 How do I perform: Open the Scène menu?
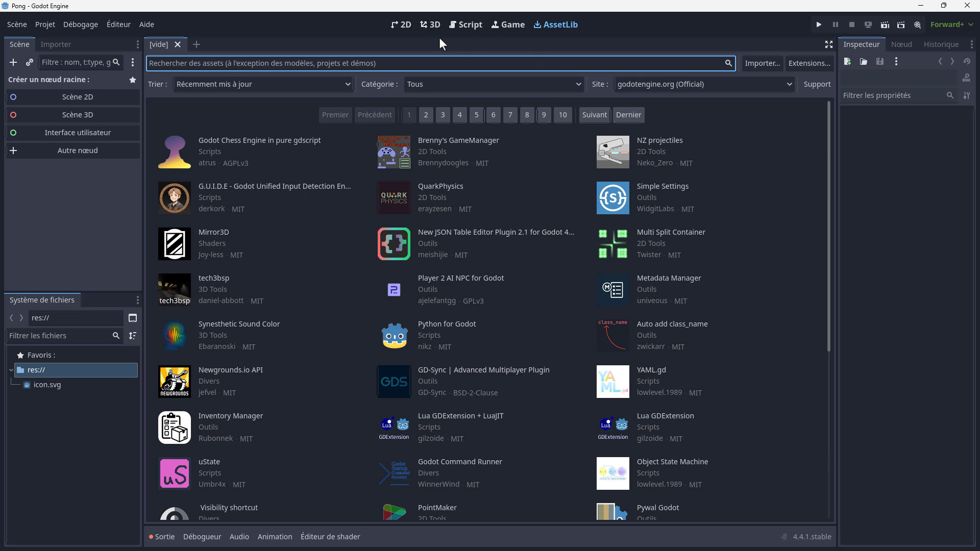coord(17,24)
